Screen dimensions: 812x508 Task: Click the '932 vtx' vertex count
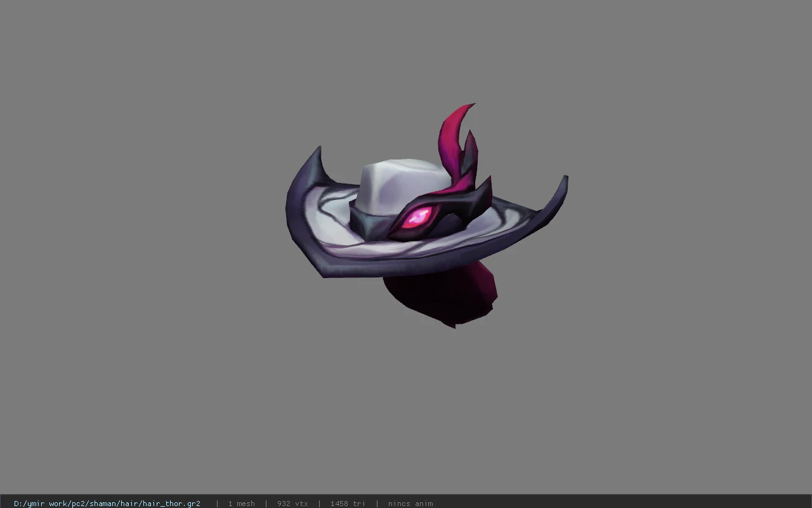click(292, 504)
